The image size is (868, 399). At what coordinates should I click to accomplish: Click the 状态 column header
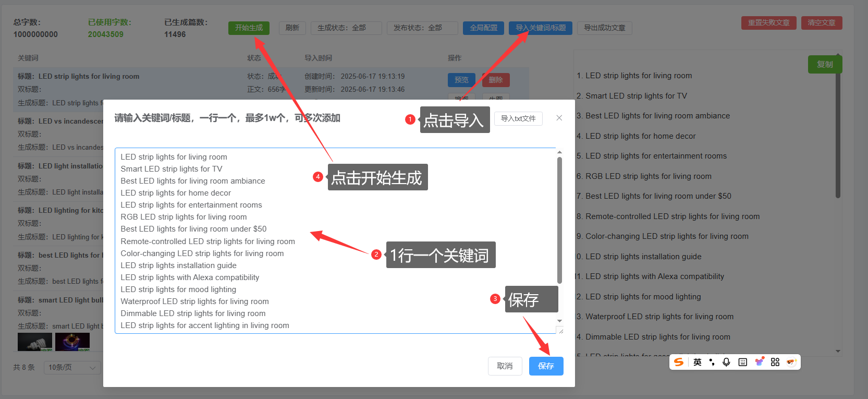(x=254, y=58)
